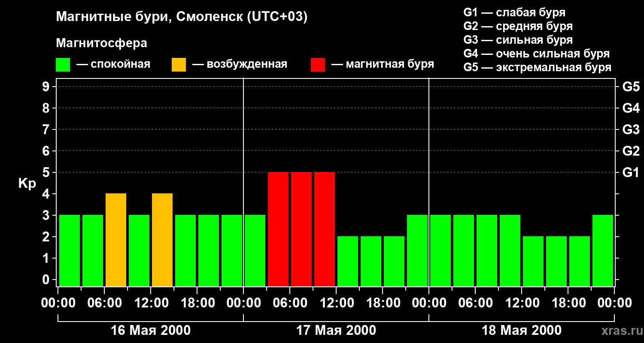Click the first red storm bar on 17 May

tap(278, 229)
